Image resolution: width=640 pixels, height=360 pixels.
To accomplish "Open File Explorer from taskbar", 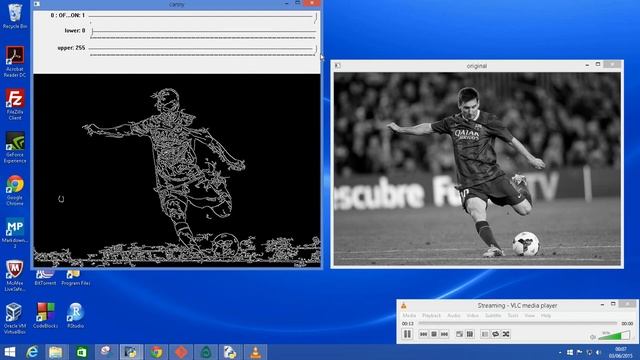I will 56,352.
